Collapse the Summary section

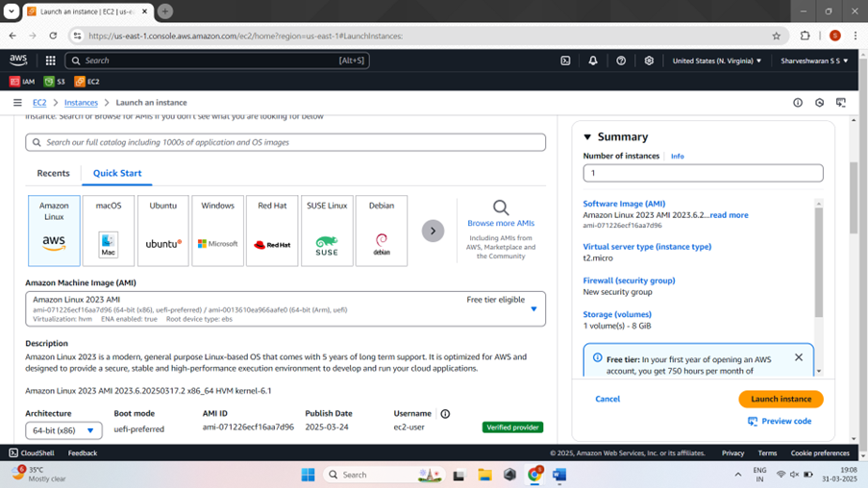coord(587,136)
